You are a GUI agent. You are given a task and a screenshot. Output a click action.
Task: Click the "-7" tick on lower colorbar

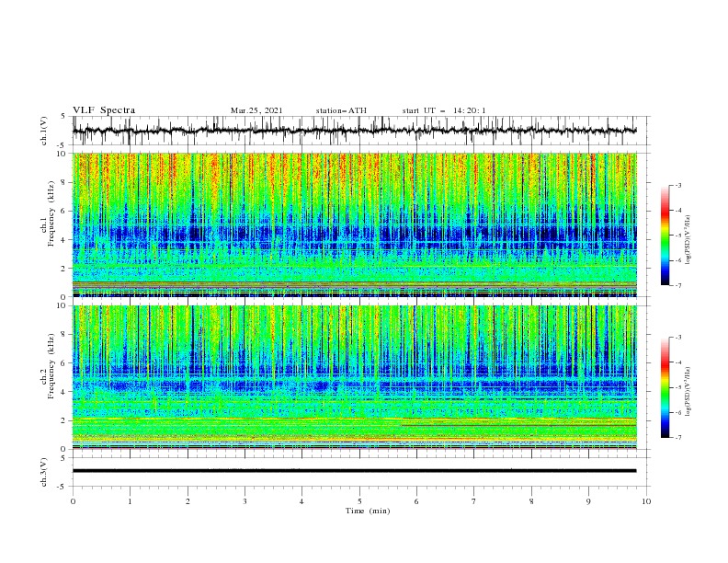(x=678, y=437)
